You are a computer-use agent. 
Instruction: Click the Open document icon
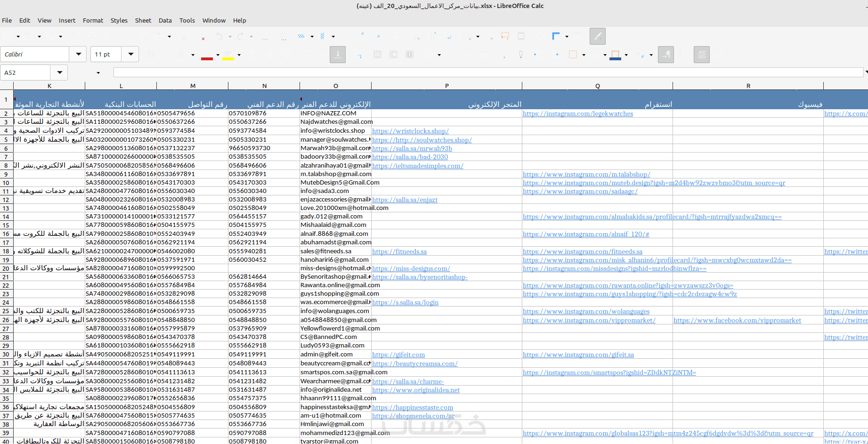pyautogui.click(x=28, y=36)
